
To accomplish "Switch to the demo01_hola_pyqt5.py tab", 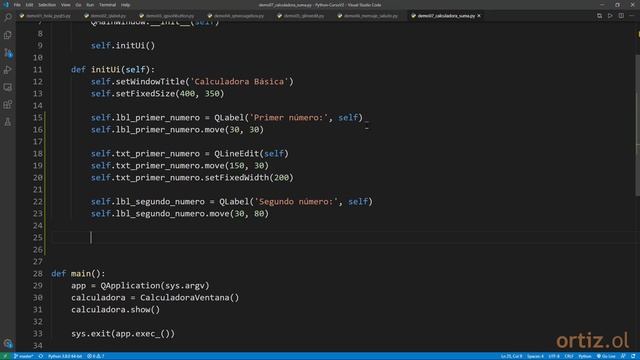I will click(45, 16).
